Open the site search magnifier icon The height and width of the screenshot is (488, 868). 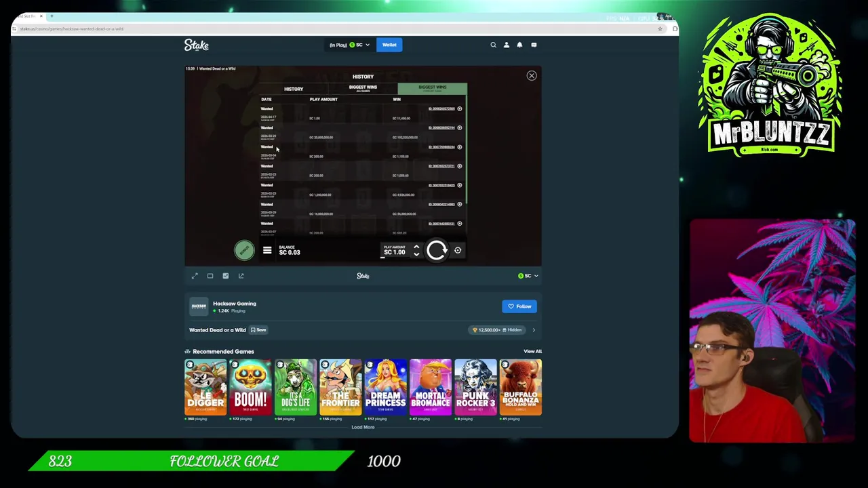[x=494, y=45]
